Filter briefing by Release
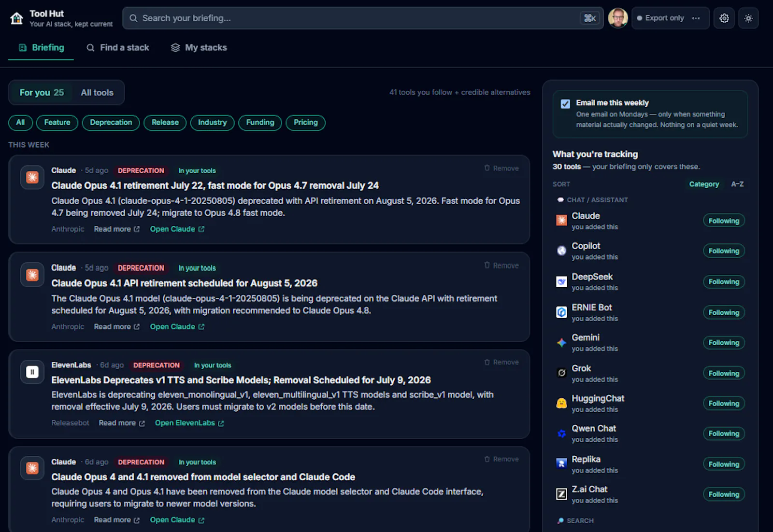773x532 pixels. click(165, 123)
